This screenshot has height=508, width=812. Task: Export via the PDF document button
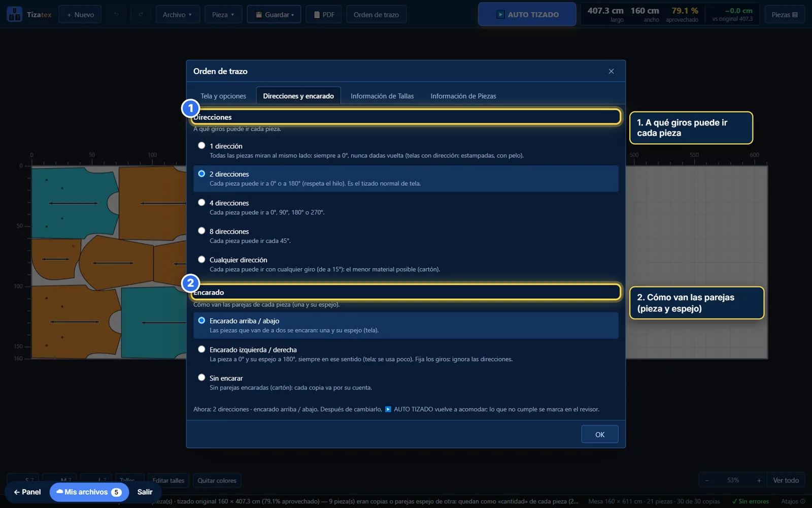(x=324, y=15)
